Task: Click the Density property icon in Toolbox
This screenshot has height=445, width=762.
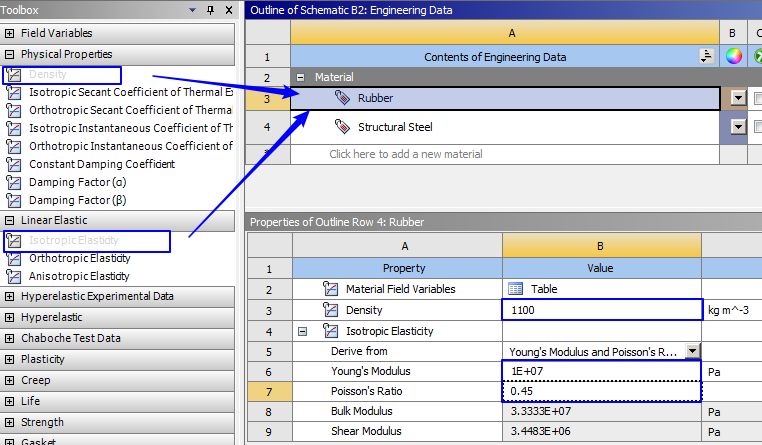Action: click(x=14, y=74)
